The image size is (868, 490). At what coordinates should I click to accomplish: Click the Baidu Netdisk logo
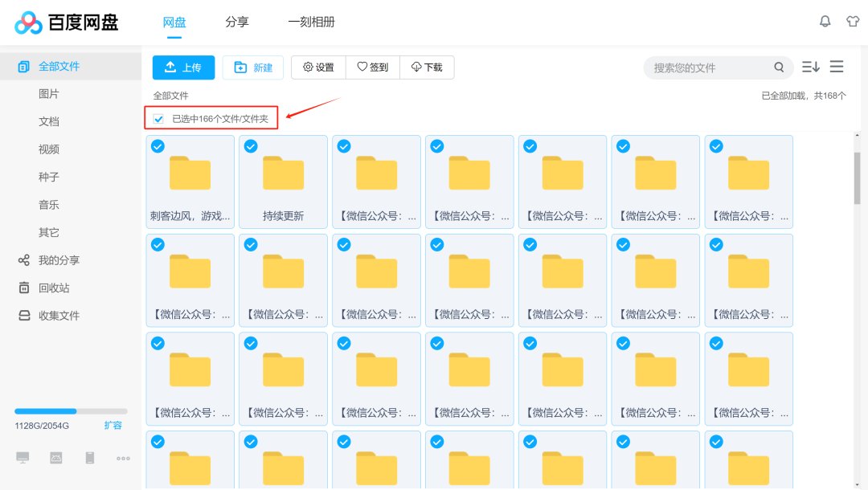point(66,22)
